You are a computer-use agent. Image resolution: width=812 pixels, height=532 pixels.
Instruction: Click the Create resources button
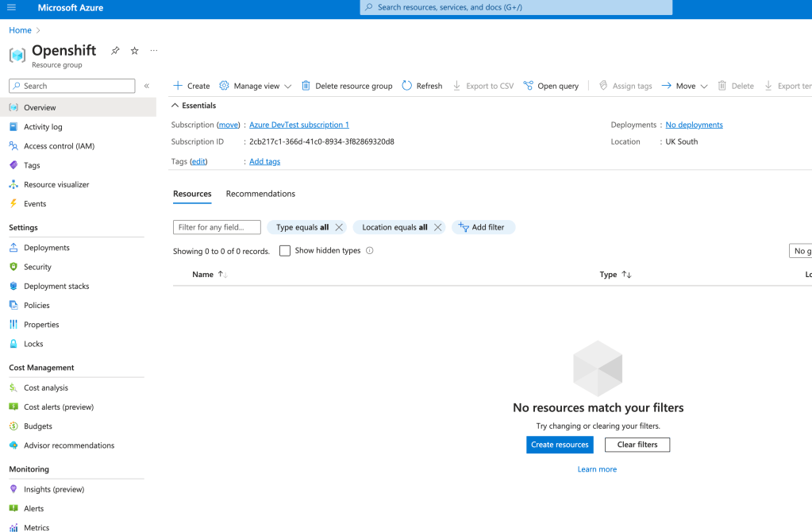pyautogui.click(x=560, y=445)
